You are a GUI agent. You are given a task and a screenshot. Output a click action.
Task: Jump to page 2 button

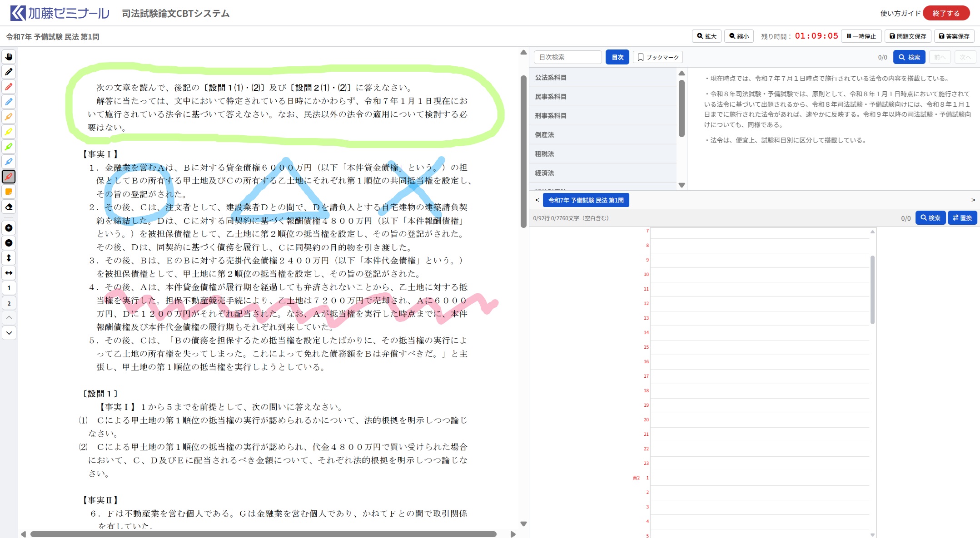click(x=9, y=303)
